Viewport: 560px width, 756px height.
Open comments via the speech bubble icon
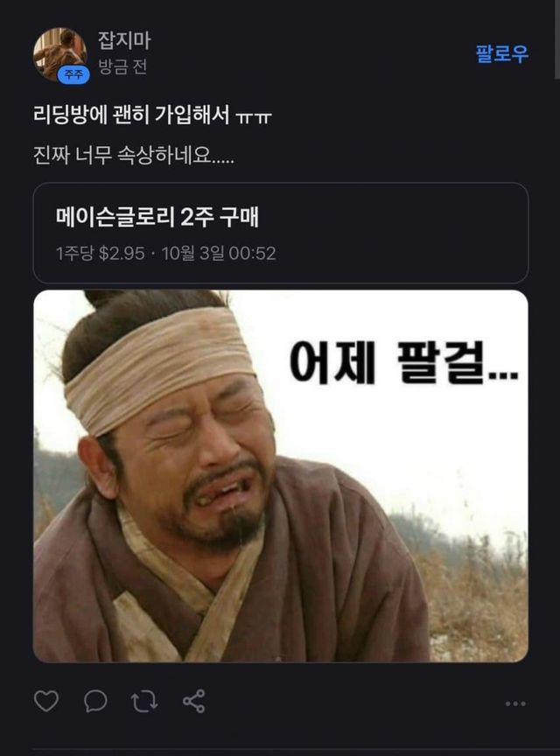[95, 701]
